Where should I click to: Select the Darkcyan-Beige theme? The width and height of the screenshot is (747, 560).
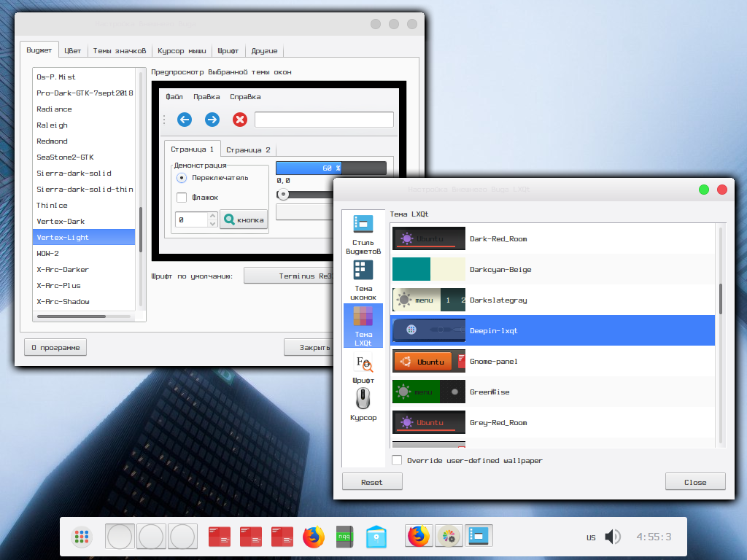click(553, 270)
